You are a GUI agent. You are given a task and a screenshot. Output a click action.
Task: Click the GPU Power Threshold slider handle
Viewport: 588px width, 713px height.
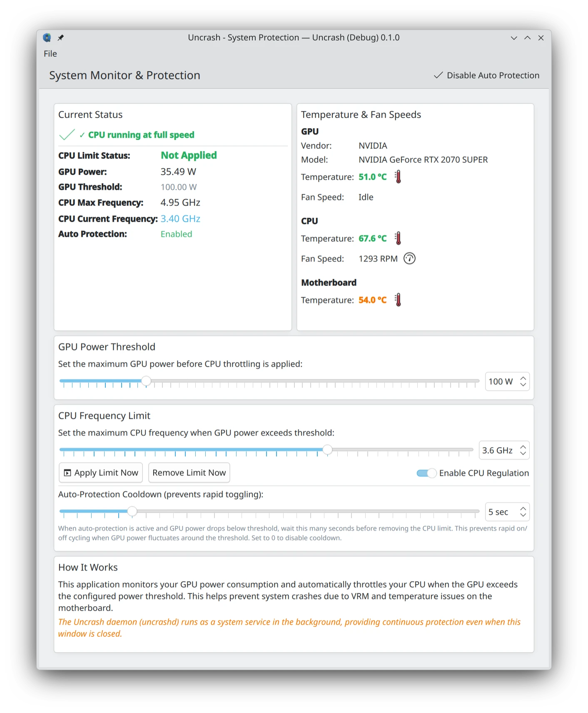pos(146,381)
